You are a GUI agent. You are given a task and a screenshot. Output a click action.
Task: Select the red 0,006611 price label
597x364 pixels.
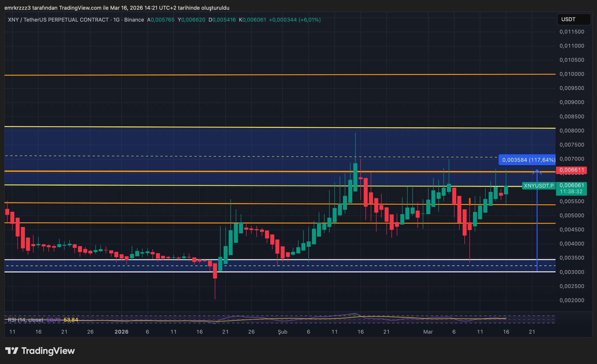point(571,170)
